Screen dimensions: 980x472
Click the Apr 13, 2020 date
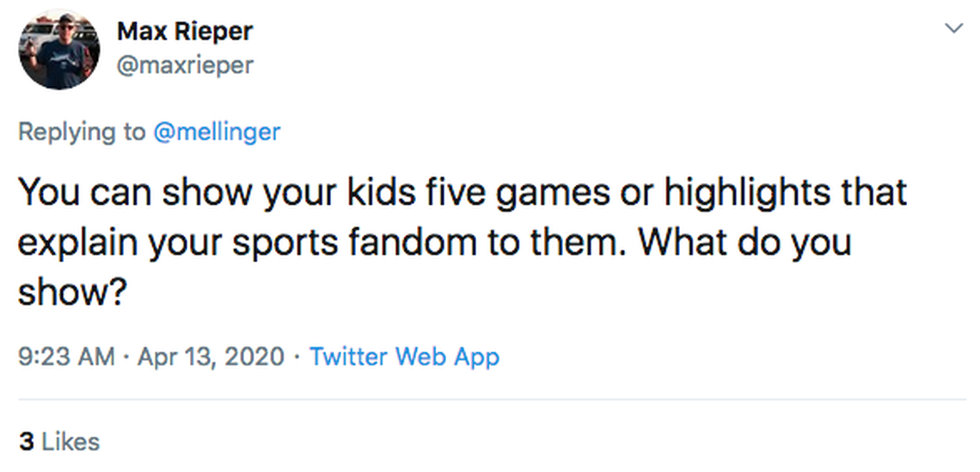tap(209, 356)
